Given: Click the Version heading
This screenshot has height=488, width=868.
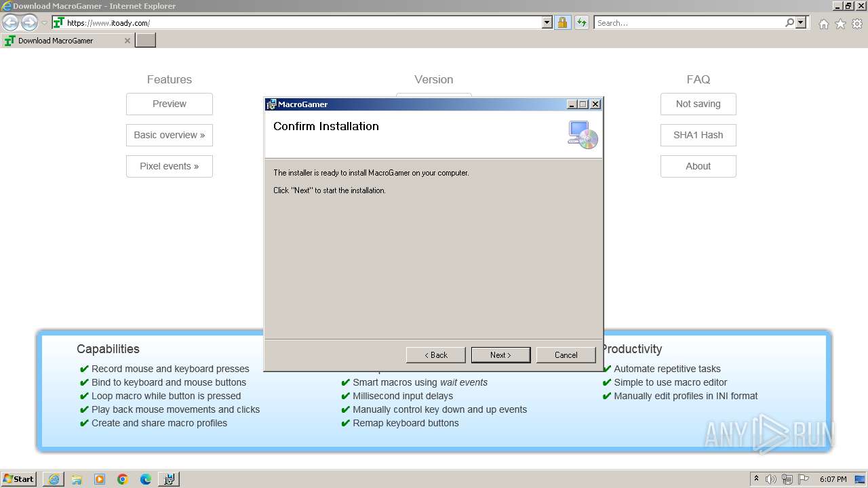Looking at the screenshot, I should 434,79.
